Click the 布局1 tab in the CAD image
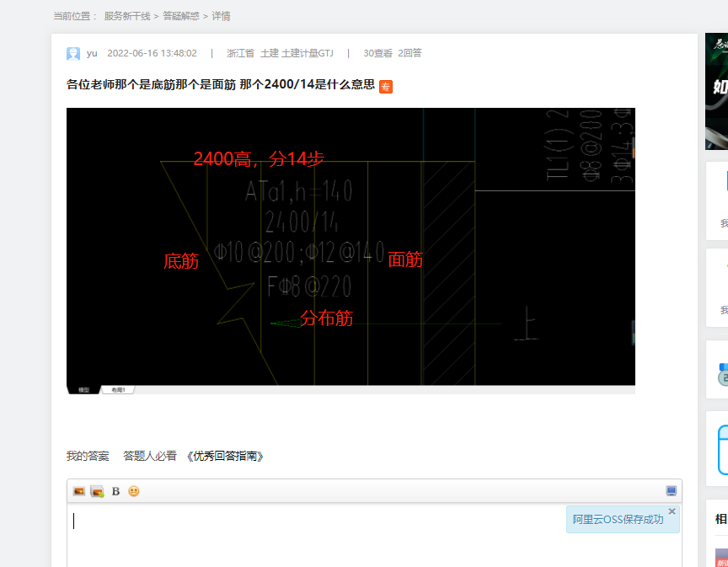Image resolution: width=728 pixels, height=567 pixels. 118,390
